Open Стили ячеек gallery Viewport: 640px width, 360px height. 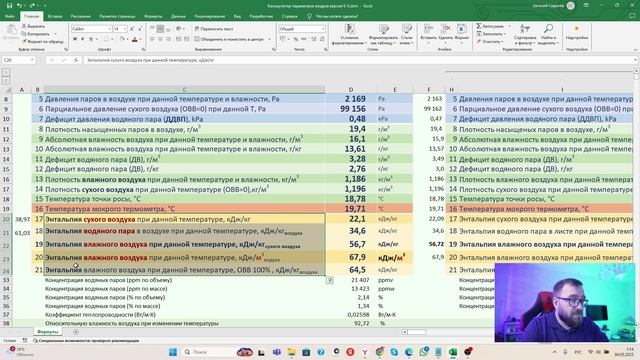tap(407, 35)
